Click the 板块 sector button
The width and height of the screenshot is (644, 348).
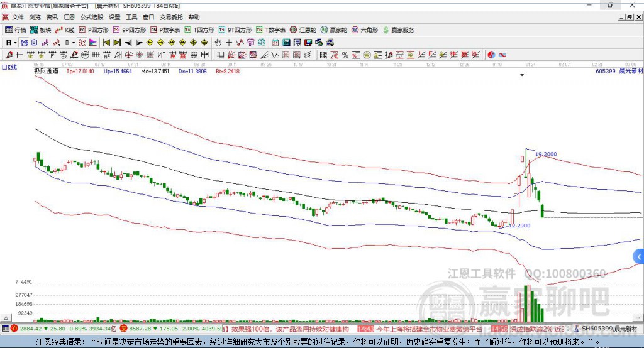click(41, 30)
